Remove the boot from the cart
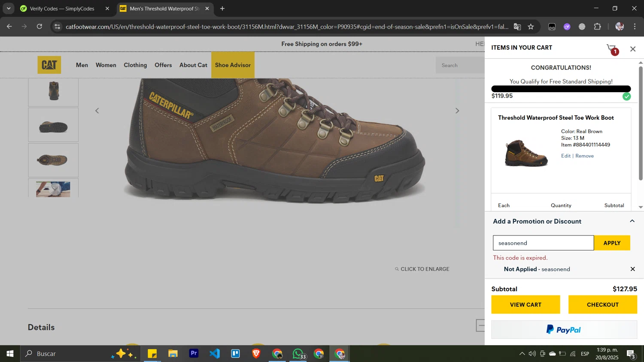Viewport: 644px width, 362px height. coord(584,156)
